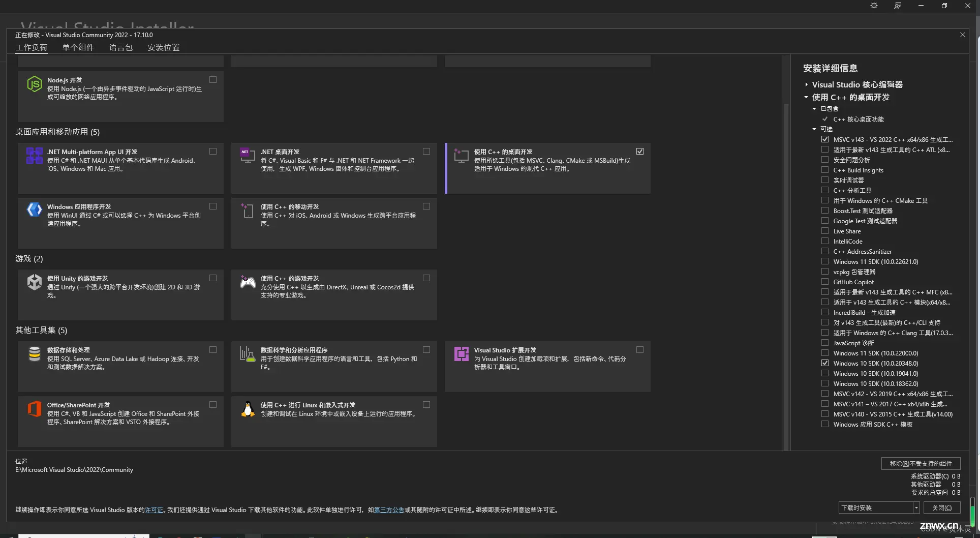Click the workloads list vertical scrollbar
This screenshot has width=980, height=538.
(x=786, y=277)
